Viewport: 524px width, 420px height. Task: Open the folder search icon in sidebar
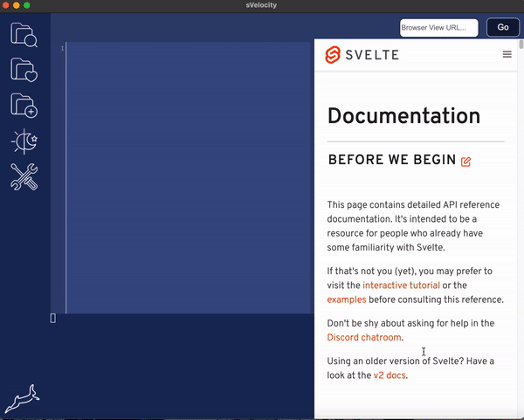(x=24, y=35)
